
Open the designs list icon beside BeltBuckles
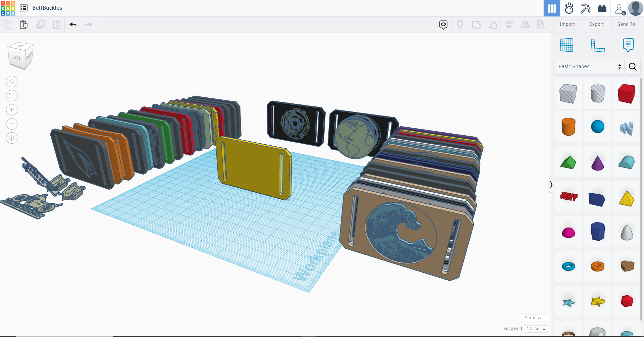[x=24, y=8]
